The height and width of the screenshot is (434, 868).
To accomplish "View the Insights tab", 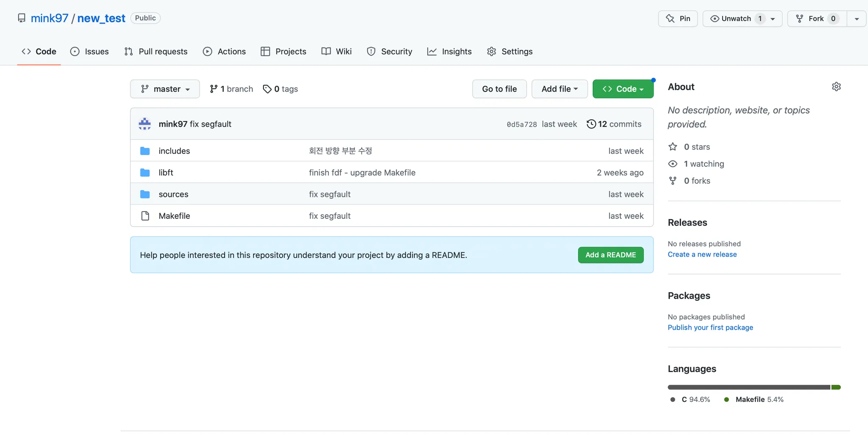I will coord(449,51).
